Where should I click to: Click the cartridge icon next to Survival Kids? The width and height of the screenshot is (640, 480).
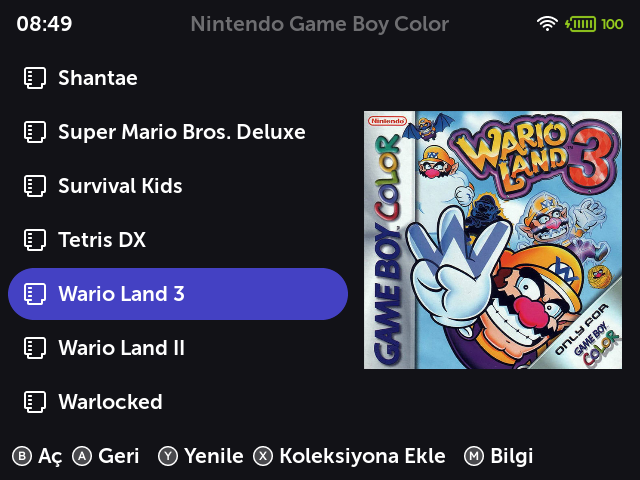coord(35,186)
